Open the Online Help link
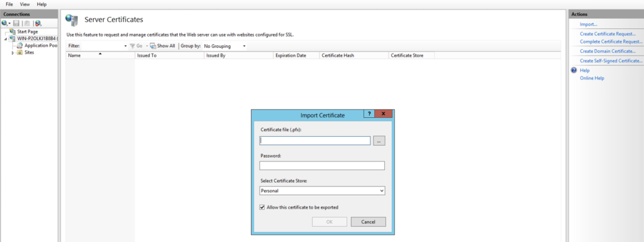 [592, 78]
